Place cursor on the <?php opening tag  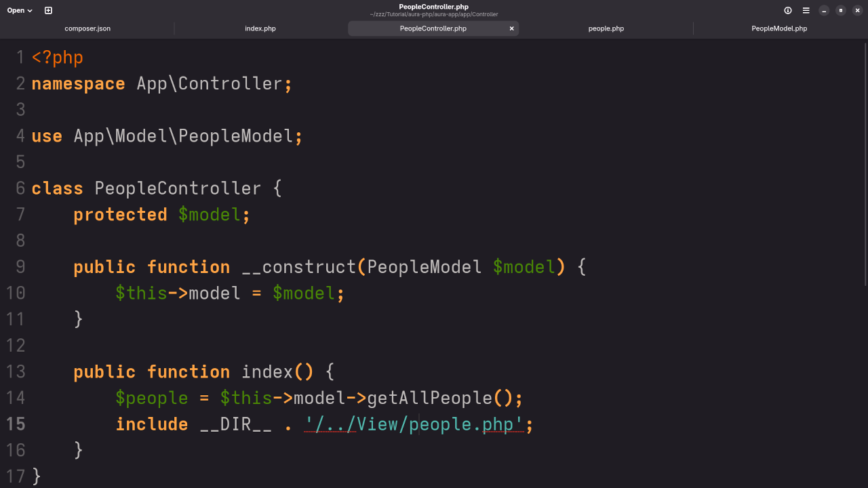pyautogui.click(x=57, y=58)
